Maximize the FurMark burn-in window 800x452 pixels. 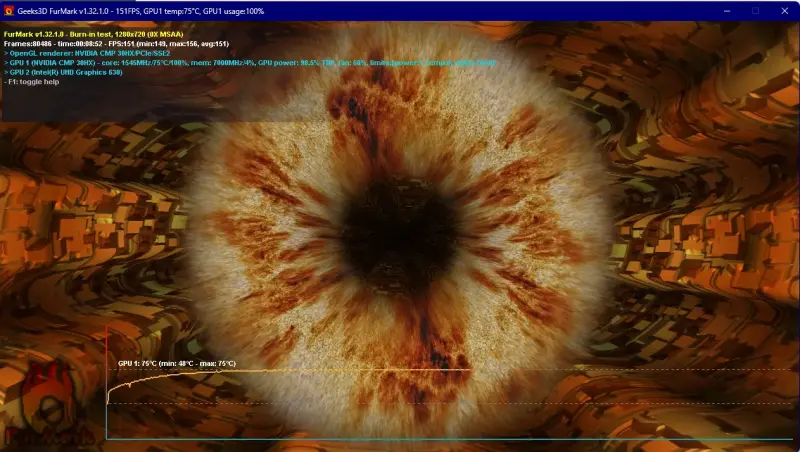[x=755, y=11]
